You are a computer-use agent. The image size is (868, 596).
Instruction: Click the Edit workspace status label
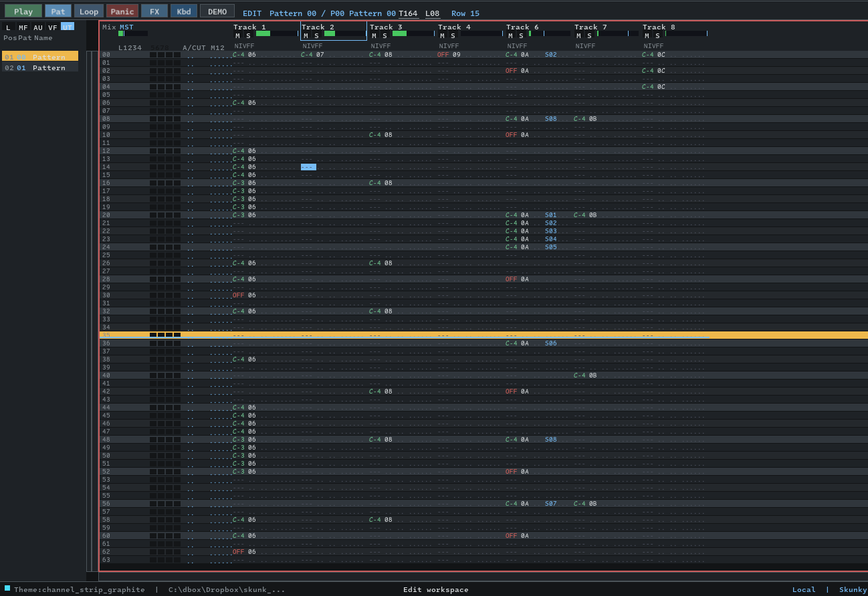(x=436, y=589)
